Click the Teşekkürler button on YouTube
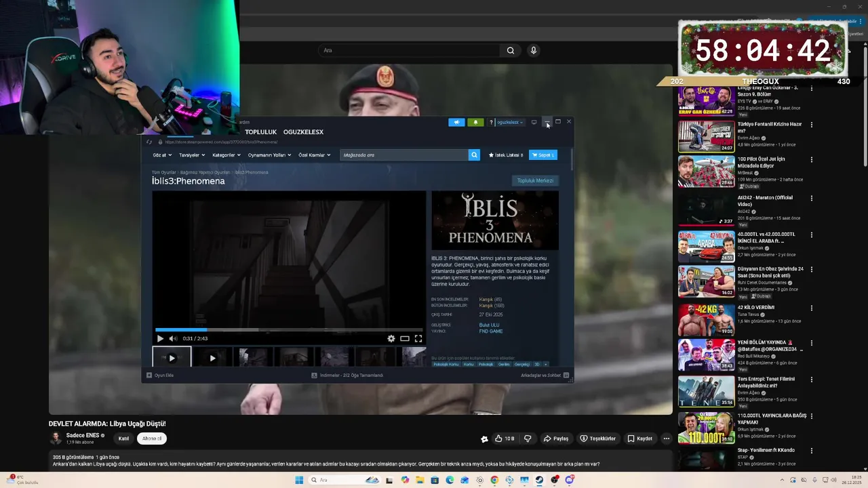This screenshot has width=868, height=488. 598,439
